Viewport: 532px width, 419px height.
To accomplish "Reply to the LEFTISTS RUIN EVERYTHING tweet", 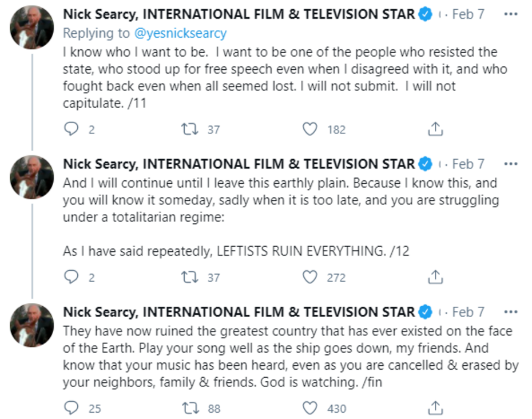I will (x=71, y=278).
